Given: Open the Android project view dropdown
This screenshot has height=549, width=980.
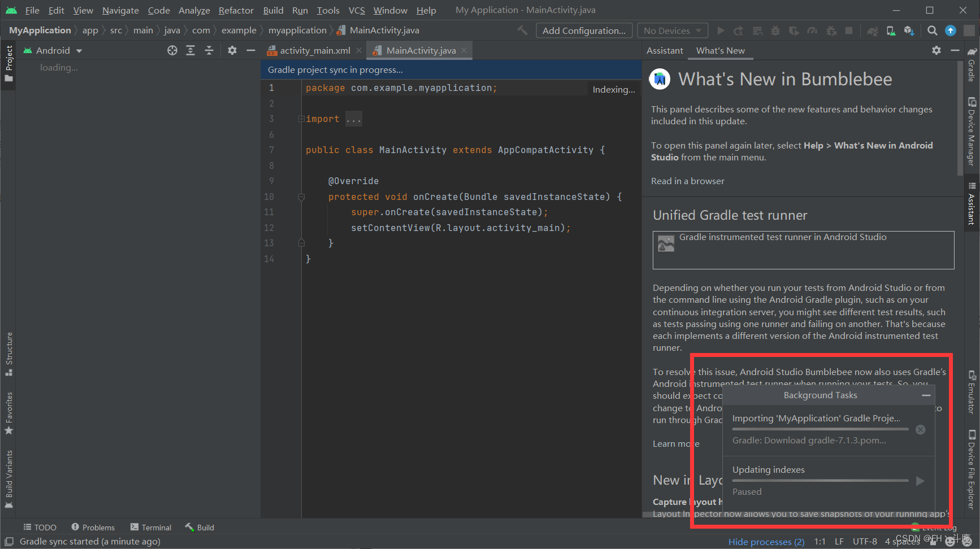Looking at the screenshot, I should pos(53,50).
